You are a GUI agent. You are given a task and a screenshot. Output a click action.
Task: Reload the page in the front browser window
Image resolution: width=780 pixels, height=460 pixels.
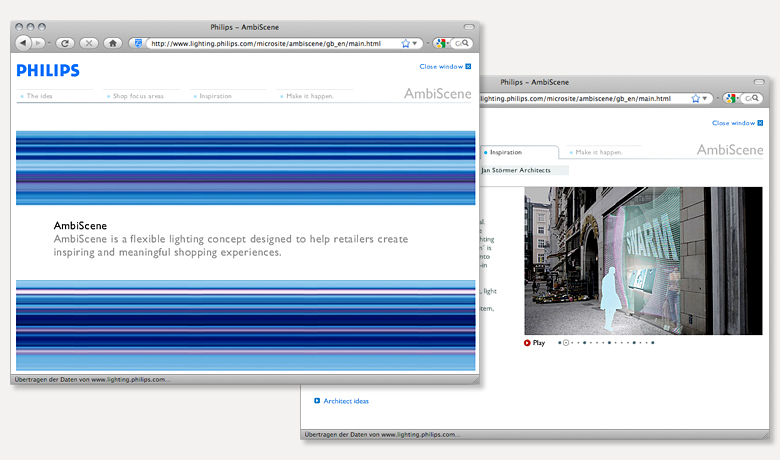tap(65, 43)
